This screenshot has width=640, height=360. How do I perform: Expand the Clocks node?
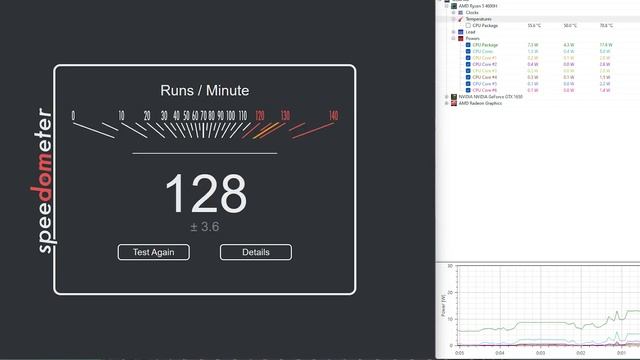point(453,13)
